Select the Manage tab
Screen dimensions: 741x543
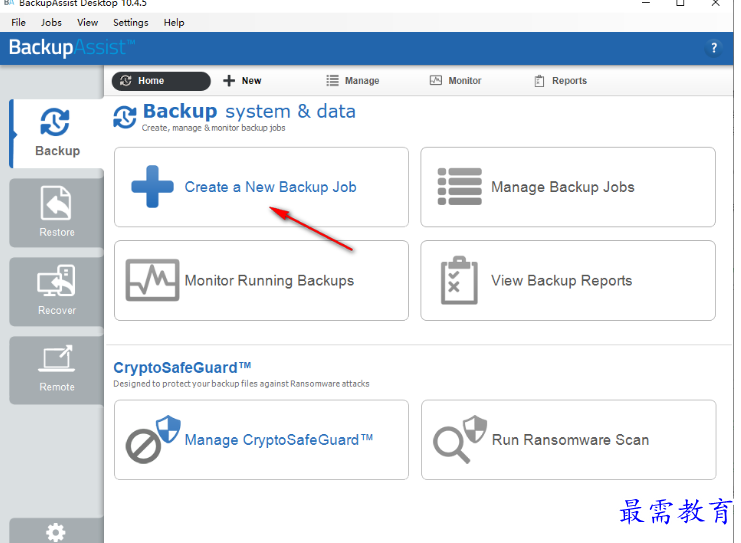point(353,81)
